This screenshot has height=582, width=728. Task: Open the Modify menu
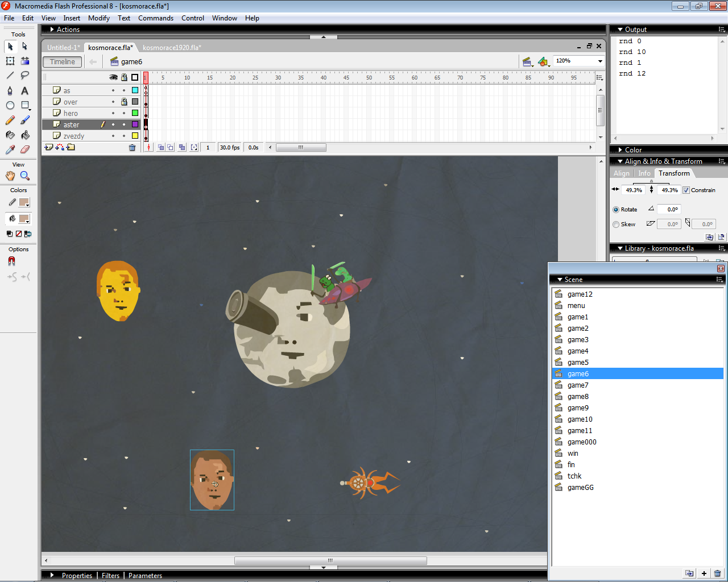98,18
